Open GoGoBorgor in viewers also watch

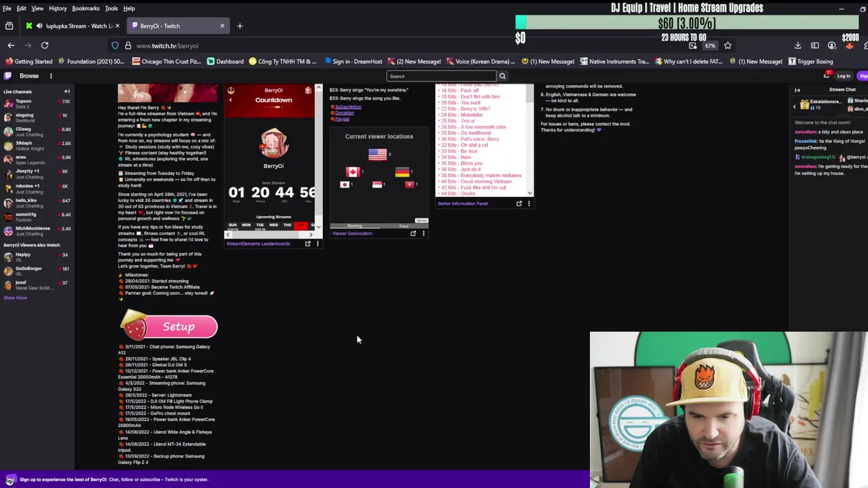(x=37, y=270)
